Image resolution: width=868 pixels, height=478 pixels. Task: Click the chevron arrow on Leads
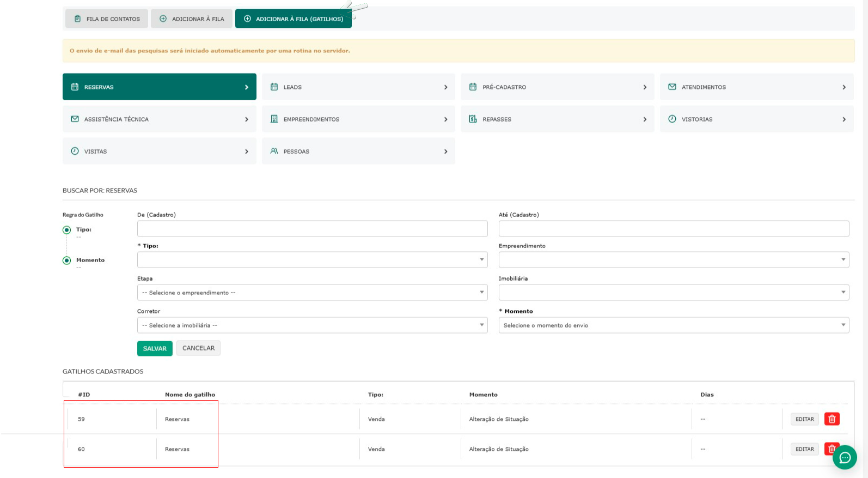(445, 87)
